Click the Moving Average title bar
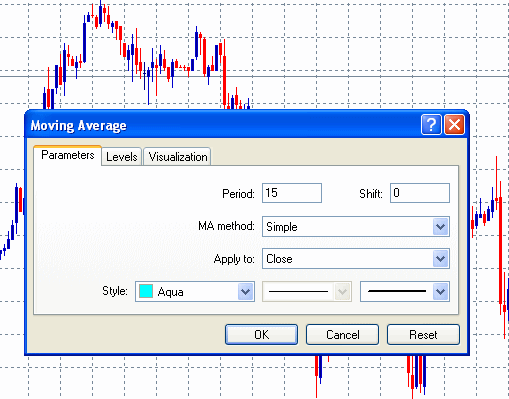 223,125
